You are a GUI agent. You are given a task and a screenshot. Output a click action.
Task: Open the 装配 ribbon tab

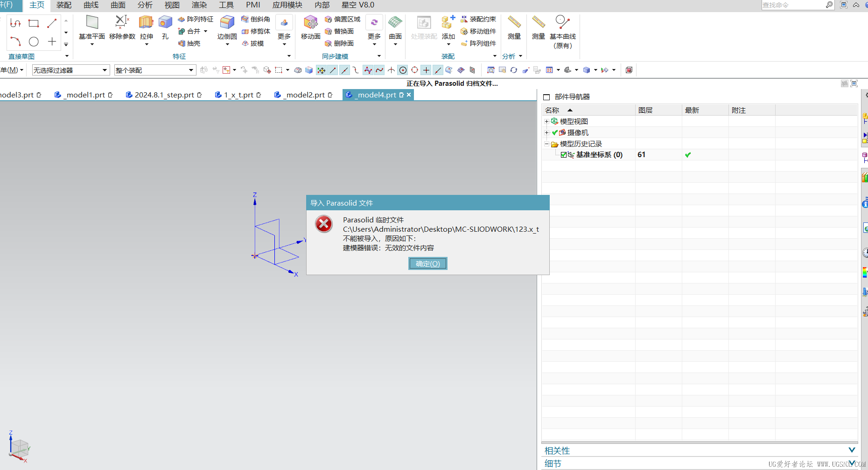(64, 5)
